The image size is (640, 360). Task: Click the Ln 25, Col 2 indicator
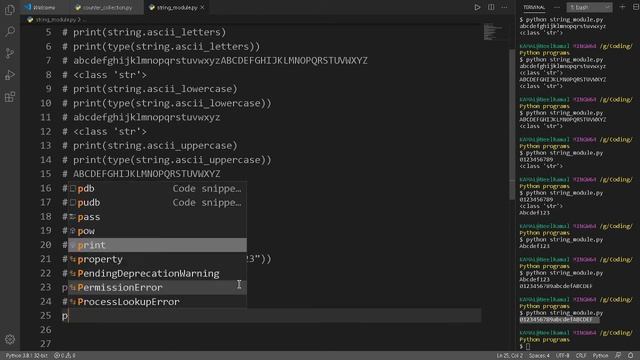(x=509, y=356)
